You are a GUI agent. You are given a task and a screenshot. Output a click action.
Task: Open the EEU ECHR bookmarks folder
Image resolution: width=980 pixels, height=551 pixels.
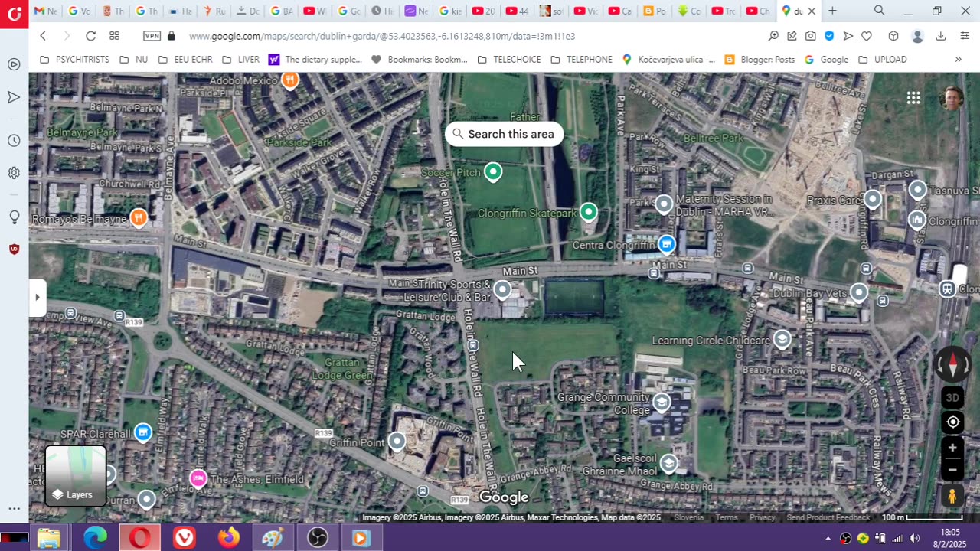coord(185,60)
